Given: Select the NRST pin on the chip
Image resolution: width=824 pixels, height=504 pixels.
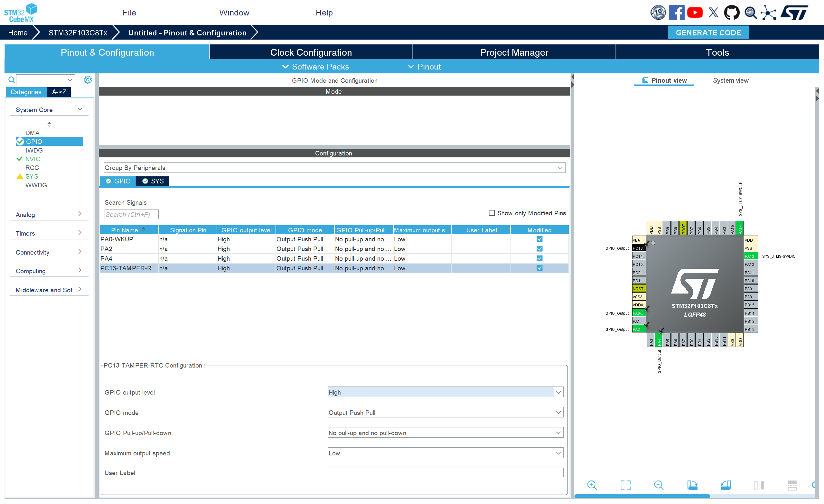Looking at the screenshot, I should [x=638, y=289].
